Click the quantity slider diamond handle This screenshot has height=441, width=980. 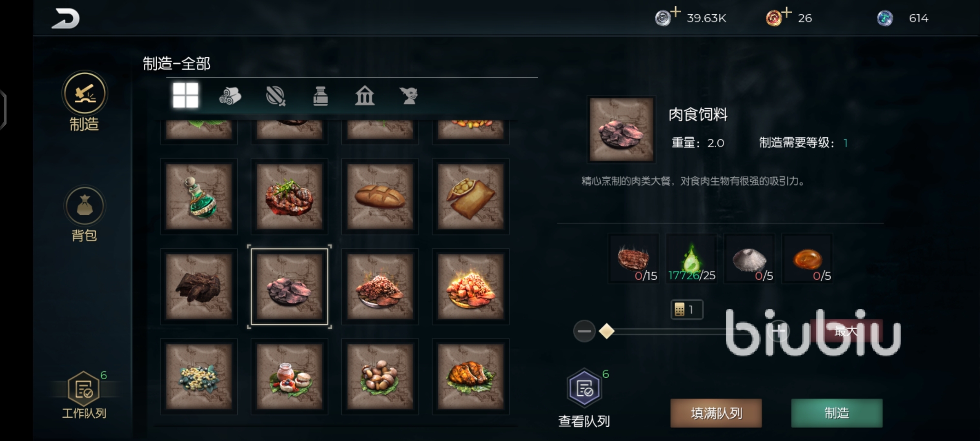click(x=606, y=331)
